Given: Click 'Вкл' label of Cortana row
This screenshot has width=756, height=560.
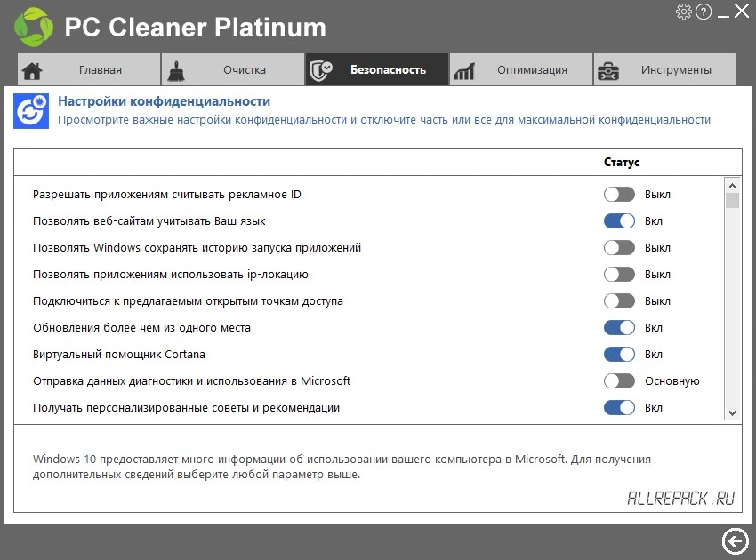Looking at the screenshot, I should (654, 354).
